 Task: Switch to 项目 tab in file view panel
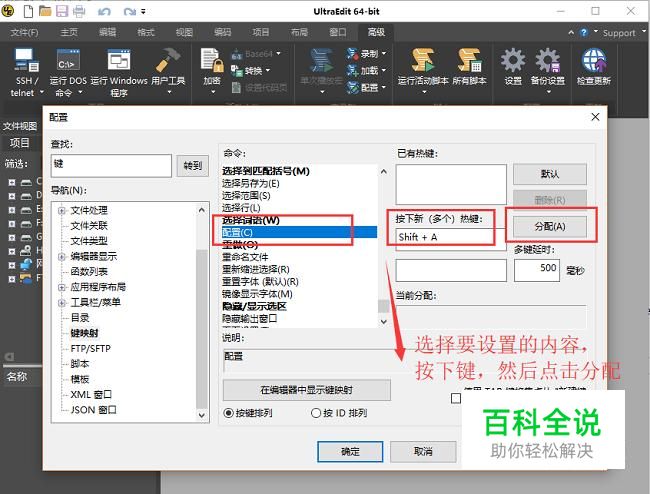(19, 143)
